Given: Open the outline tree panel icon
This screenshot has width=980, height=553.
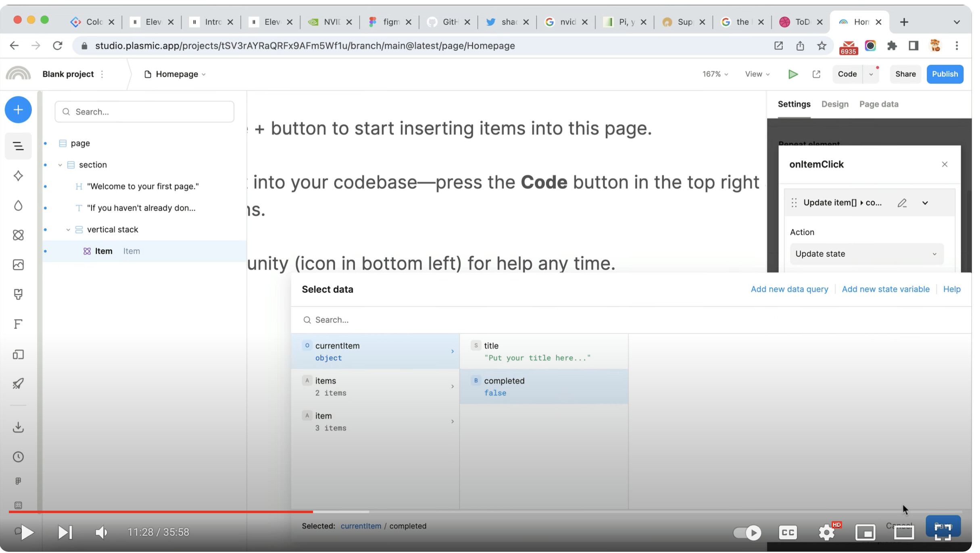Looking at the screenshot, I should click(18, 146).
